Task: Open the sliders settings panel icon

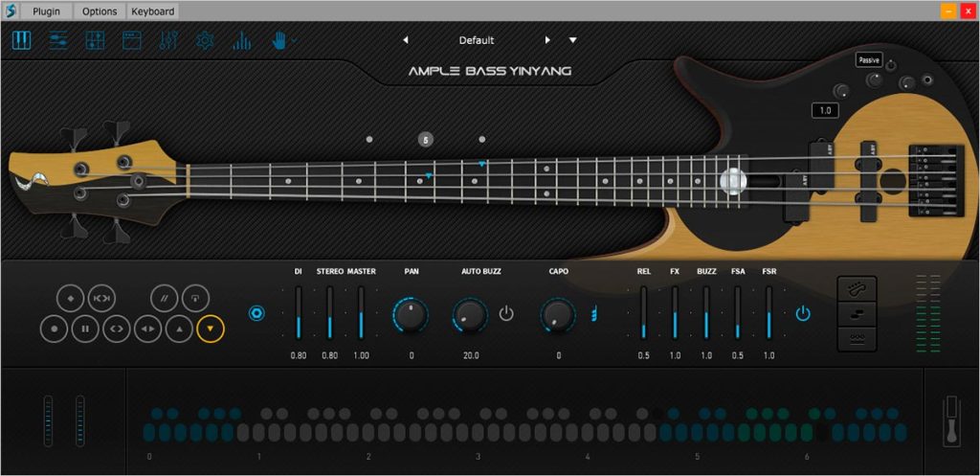Action: [58, 40]
